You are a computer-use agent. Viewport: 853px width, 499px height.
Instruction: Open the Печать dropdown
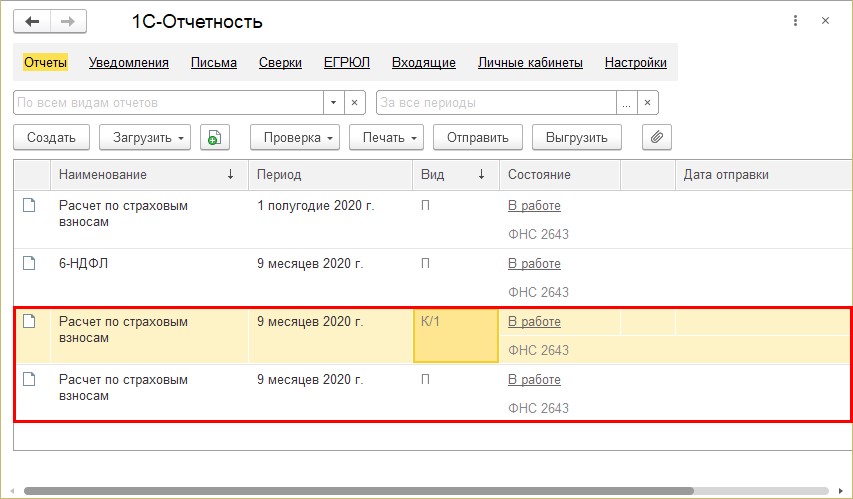(386, 137)
